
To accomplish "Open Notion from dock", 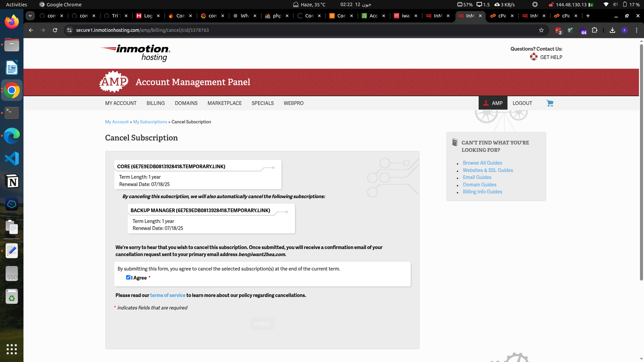I will click(x=12, y=181).
